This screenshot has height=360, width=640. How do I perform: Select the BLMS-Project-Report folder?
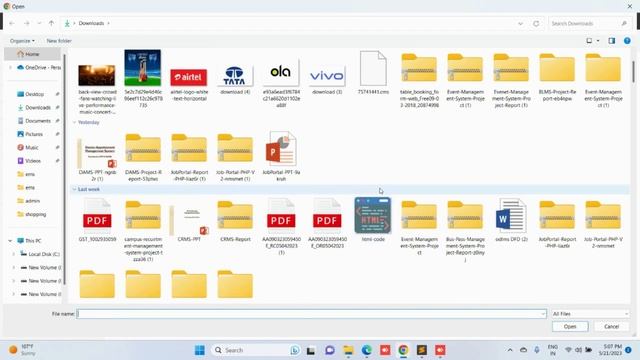(557, 68)
